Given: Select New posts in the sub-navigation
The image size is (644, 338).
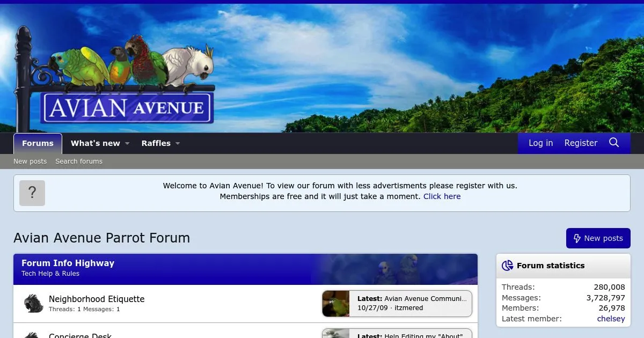Looking at the screenshot, I should (30, 161).
